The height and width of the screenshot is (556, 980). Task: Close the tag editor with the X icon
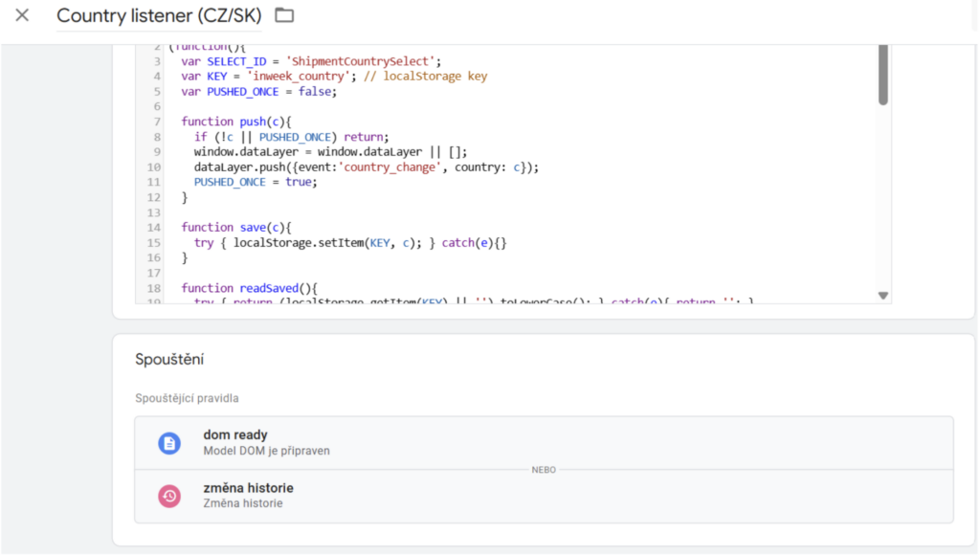pos(22,15)
